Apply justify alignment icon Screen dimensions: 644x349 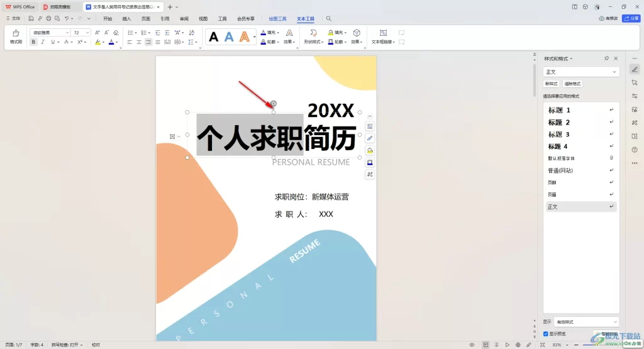(x=158, y=42)
